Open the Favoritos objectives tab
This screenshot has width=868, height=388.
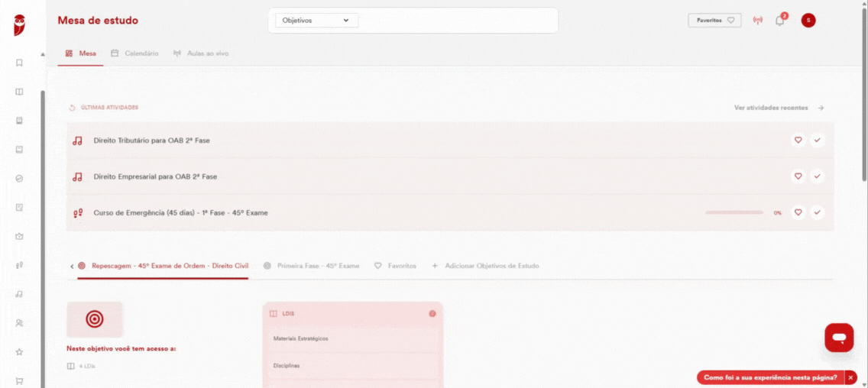(x=395, y=267)
